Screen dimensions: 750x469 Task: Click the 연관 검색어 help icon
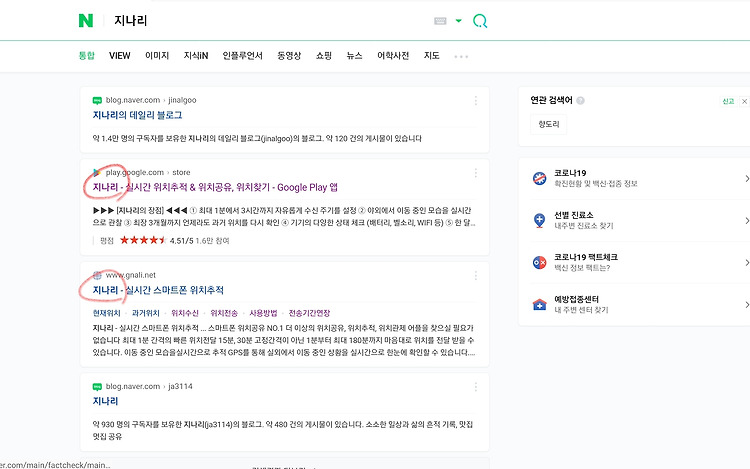pyautogui.click(x=580, y=100)
